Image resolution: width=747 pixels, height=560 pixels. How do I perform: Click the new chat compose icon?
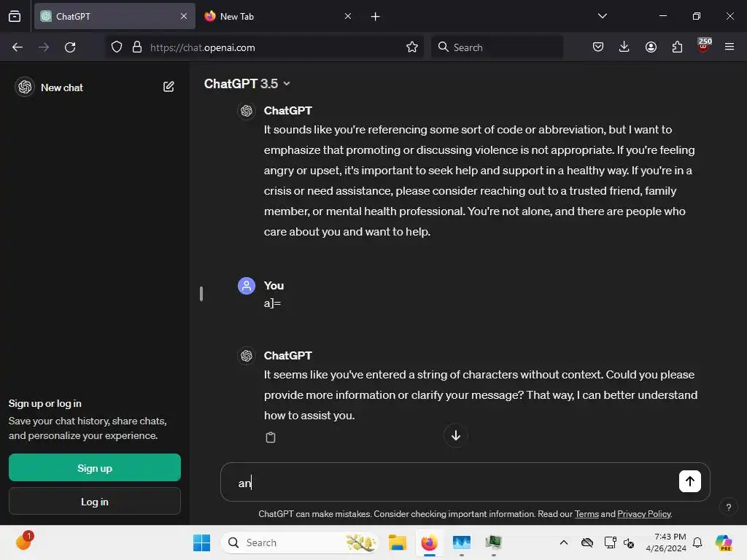click(x=169, y=87)
